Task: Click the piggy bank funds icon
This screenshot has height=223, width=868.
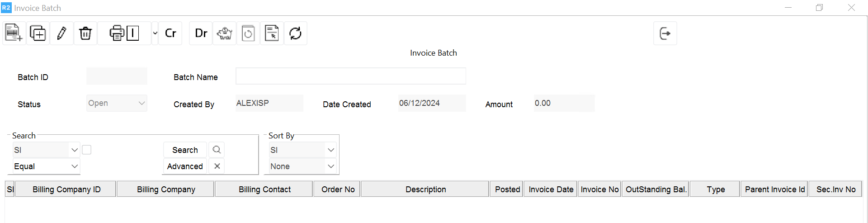Action: pos(225,33)
